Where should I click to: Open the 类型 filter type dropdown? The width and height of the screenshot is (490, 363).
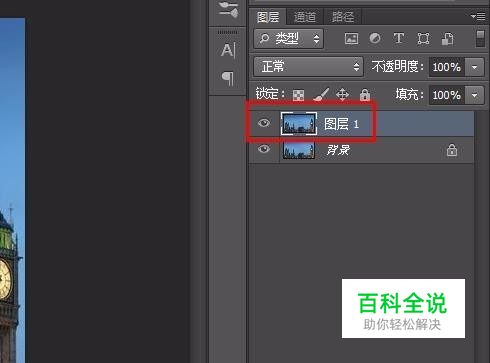pos(288,39)
